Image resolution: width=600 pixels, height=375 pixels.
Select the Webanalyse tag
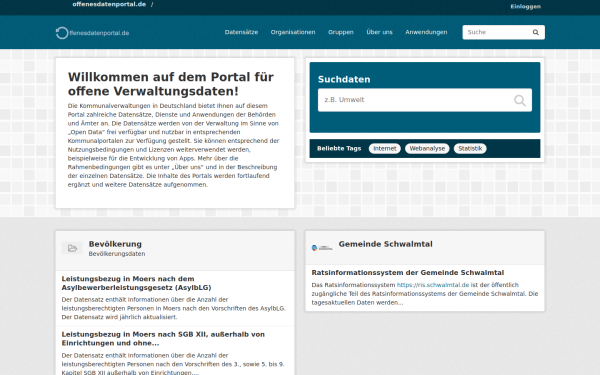[427, 148]
